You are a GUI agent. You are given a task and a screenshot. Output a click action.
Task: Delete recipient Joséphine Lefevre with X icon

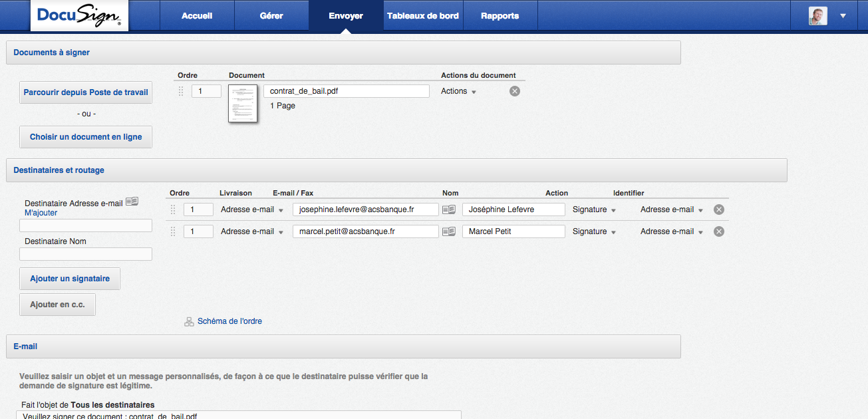719,209
